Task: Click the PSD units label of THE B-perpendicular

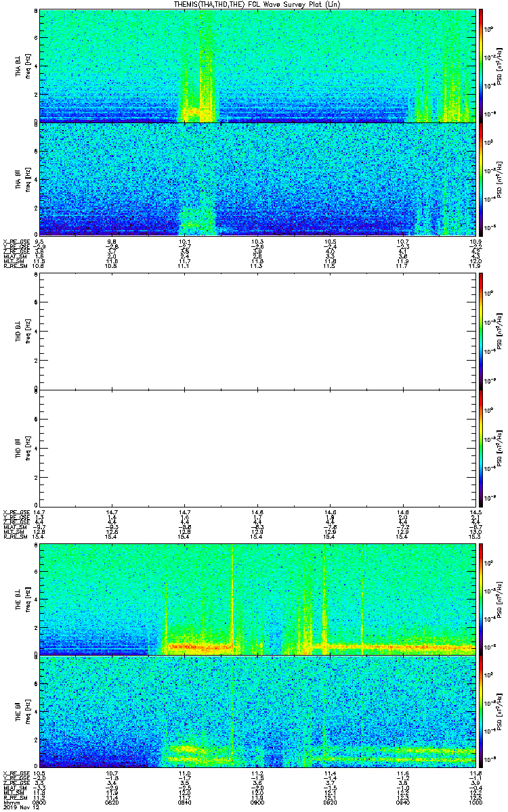Action: (x=499, y=600)
